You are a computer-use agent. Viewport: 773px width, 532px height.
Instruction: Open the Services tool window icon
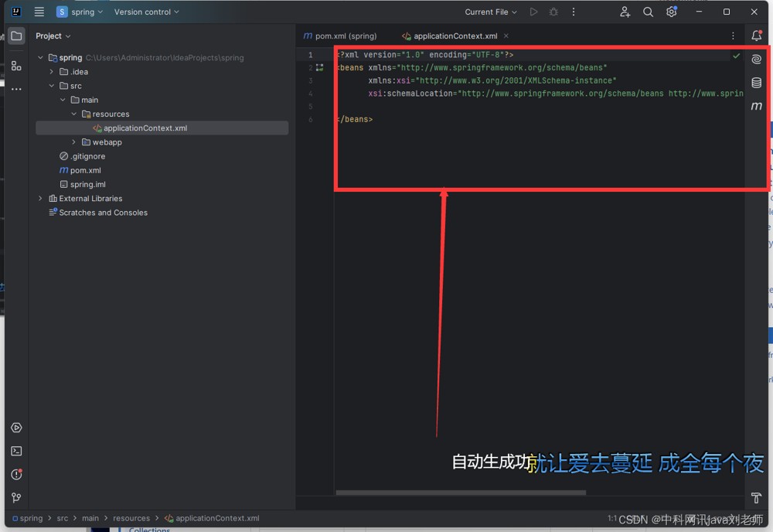16,428
